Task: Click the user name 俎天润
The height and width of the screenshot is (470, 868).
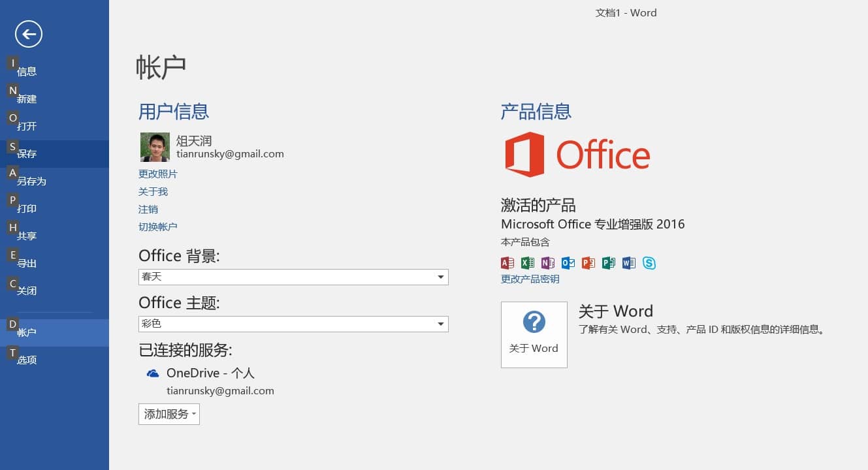Action: 194,141
